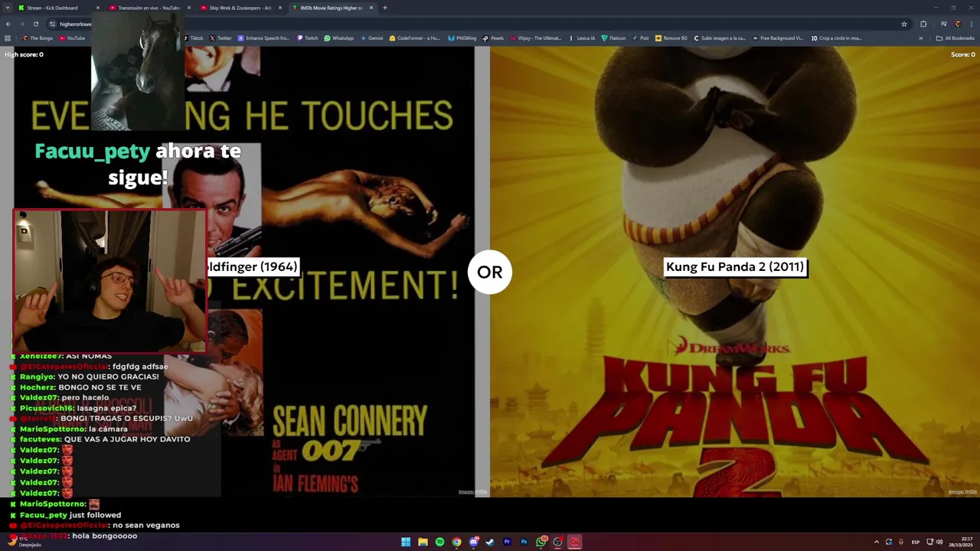Open Adobe Photoshop from the taskbar

coord(524,542)
